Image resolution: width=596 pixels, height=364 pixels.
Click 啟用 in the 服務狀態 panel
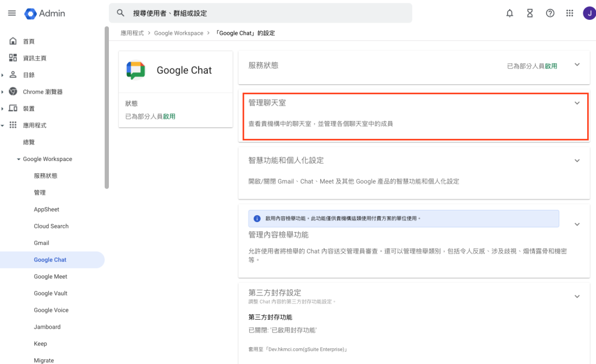[551, 66]
